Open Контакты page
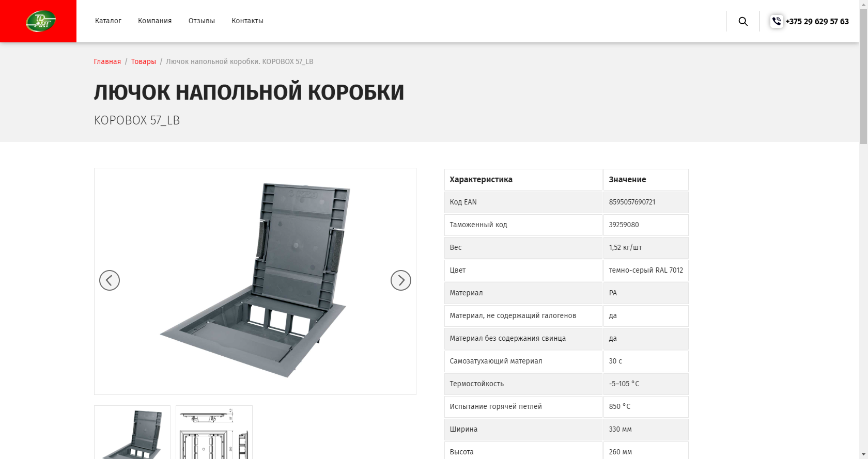Image resolution: width=868 pixels, height=459 pixels. pyautogui.click(x=247, y=21)
